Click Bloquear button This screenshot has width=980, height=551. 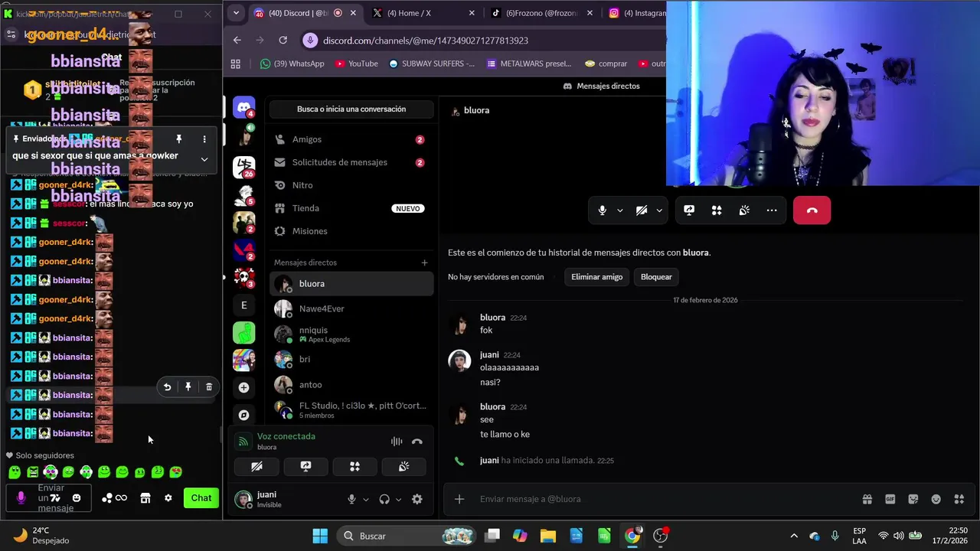click(656, 277)
